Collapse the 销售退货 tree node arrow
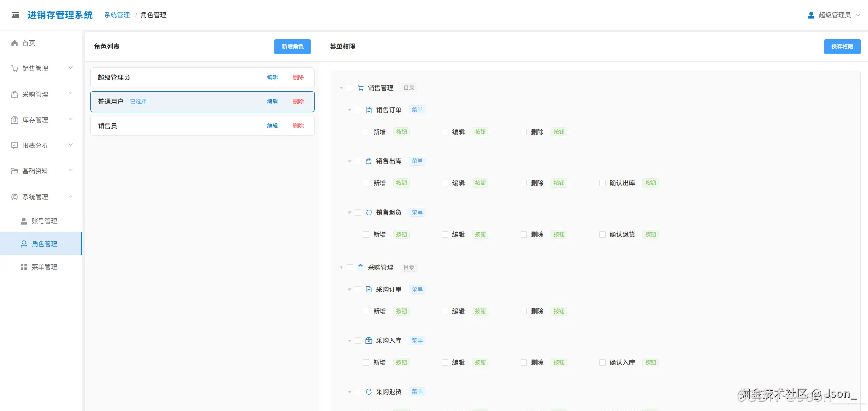Image resolution: width=868 pixels, height=411 pixels. pyautogui.click(x=349, y=212)
